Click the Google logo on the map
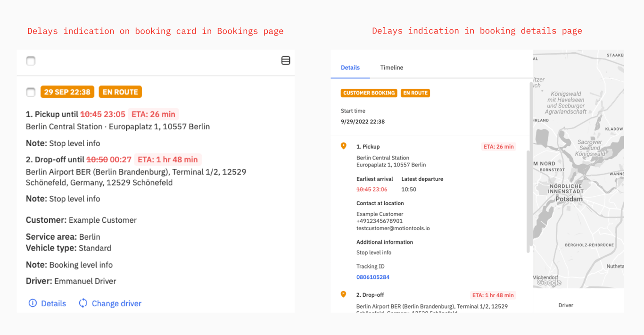644x335 pixels. 549,283
